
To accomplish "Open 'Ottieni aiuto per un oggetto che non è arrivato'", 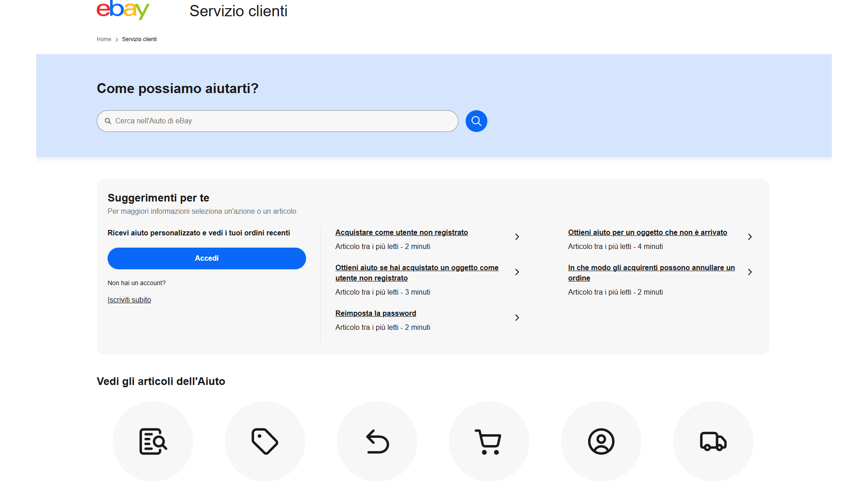I will point(647,232).
